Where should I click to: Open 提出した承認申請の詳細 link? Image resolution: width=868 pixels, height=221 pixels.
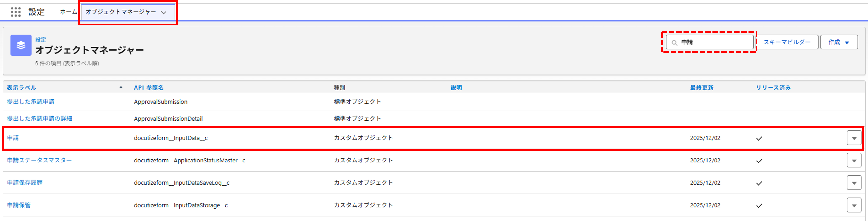pos(39,118)
